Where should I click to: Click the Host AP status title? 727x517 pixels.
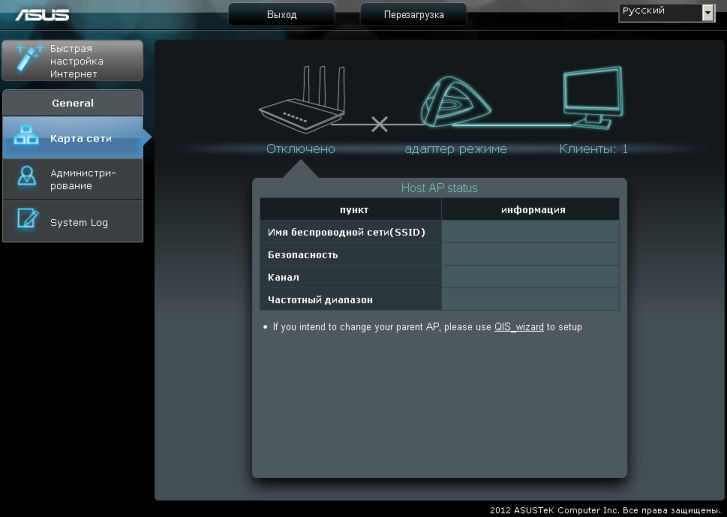click(x=439, y=188)
